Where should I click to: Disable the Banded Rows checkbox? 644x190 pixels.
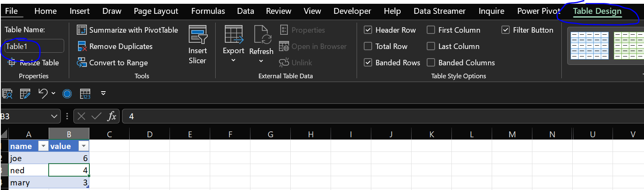(x=368, y=63)
